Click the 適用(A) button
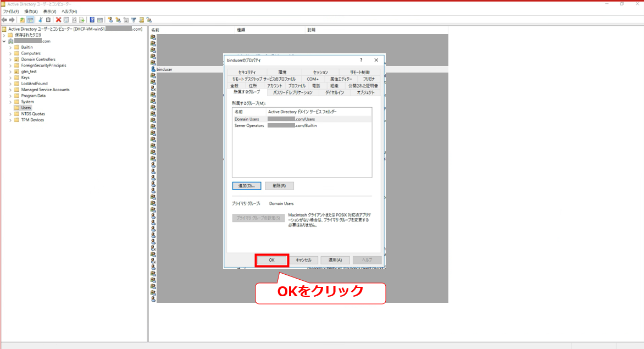The width and height of the screenshot is (644, 349). 335,260
